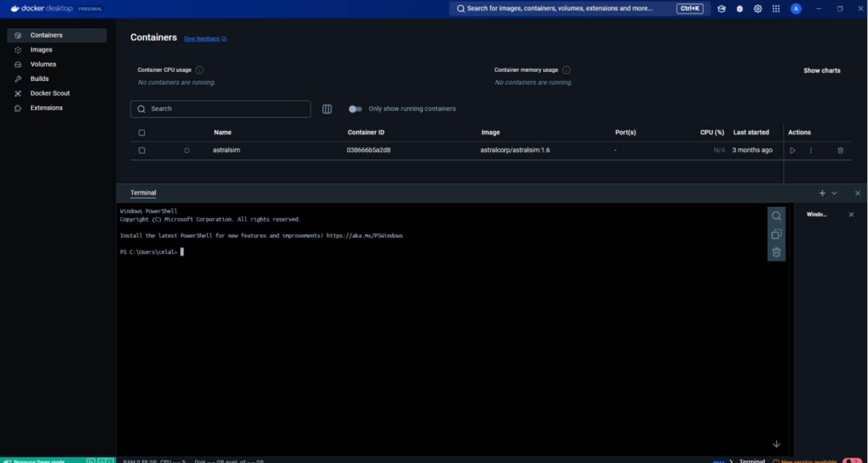868x463 pixels.
Task: Add a new terminal session with plus
Action: 822,193
